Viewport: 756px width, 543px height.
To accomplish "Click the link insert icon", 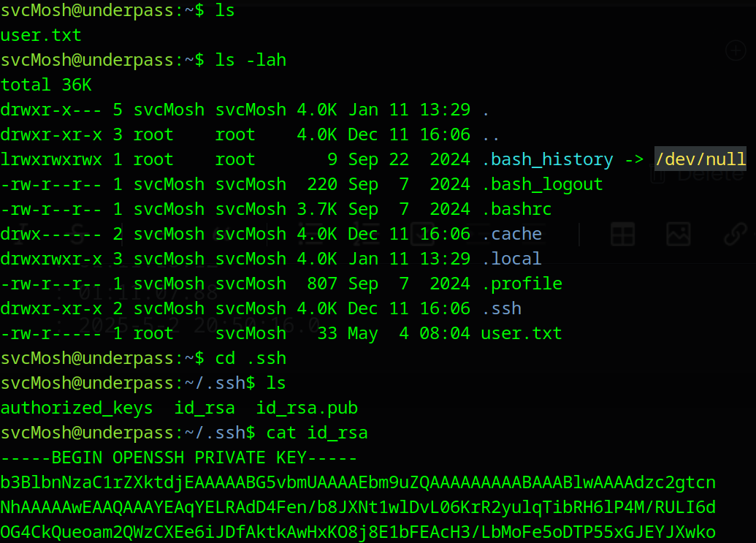I will coord(736,235).
